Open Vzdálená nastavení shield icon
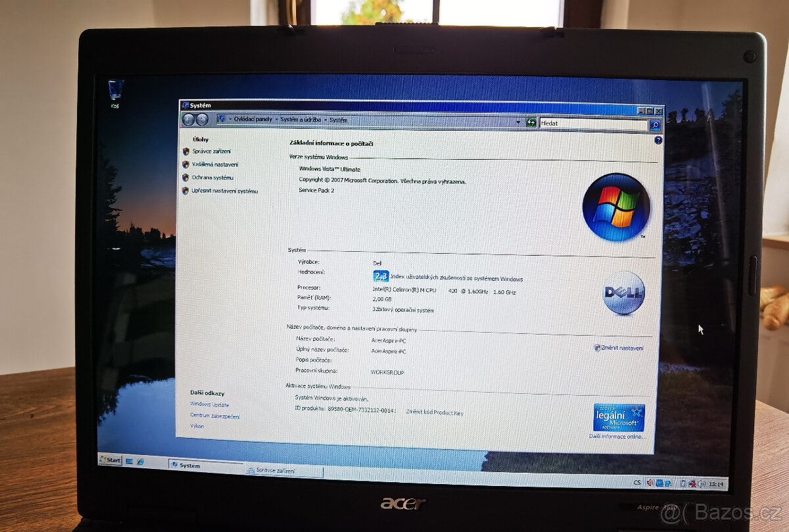789x532 pixels. (187, 164)
